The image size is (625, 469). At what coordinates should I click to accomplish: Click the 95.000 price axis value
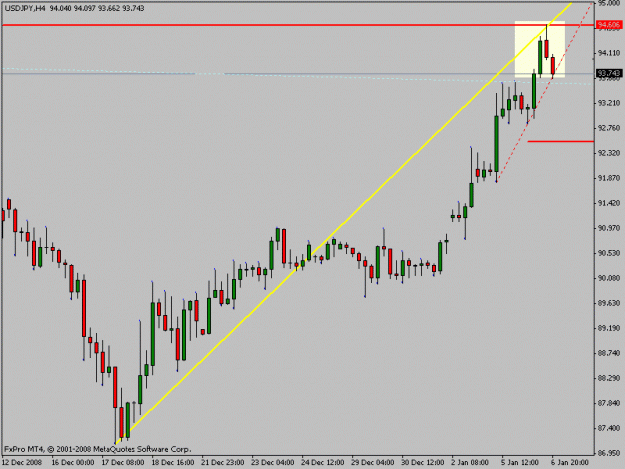pos(609,3)
